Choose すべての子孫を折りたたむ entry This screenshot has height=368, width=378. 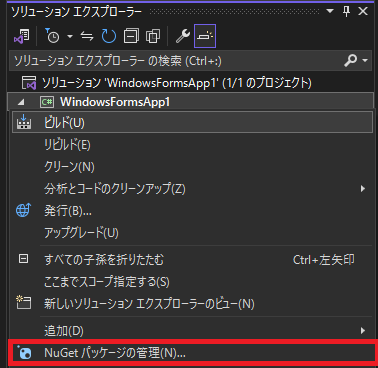[192, 259]
